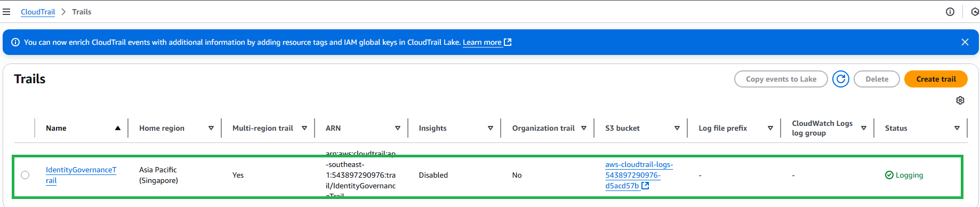
Task: Click the Asia Pacific (Singapore) cell
Action: click(x=158, y=175)
